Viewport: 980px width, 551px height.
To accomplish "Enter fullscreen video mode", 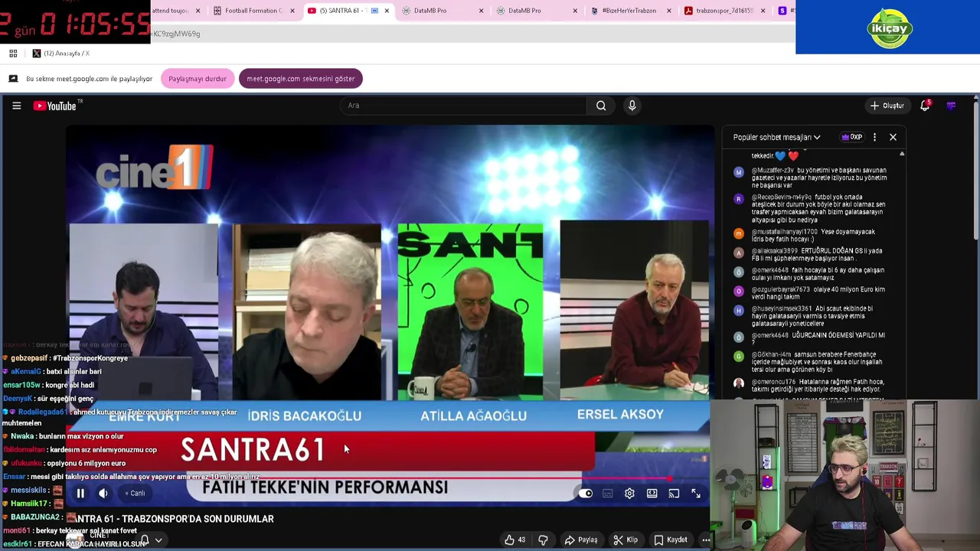I will 696,494.
